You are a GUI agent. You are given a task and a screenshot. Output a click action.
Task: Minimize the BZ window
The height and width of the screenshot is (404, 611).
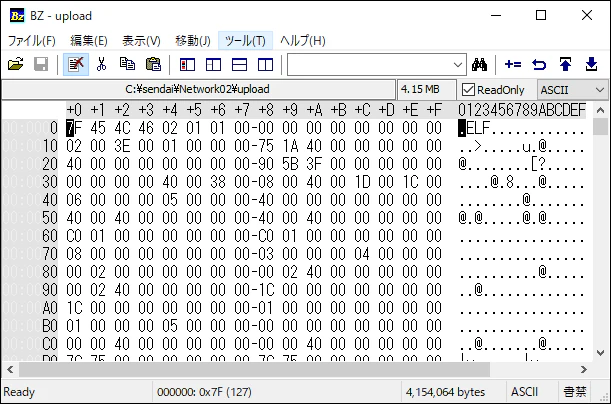coord(496,16)
